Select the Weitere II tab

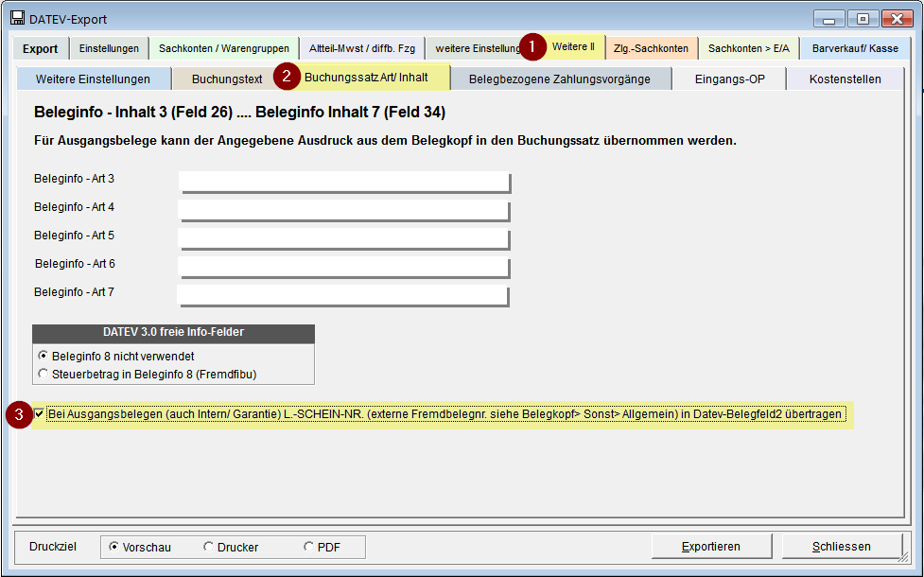tap(573, 47)
